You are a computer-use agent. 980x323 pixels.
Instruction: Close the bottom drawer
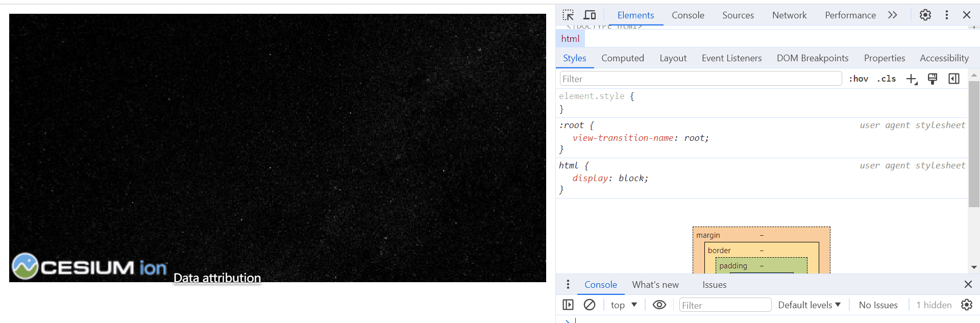coord(968,284)
